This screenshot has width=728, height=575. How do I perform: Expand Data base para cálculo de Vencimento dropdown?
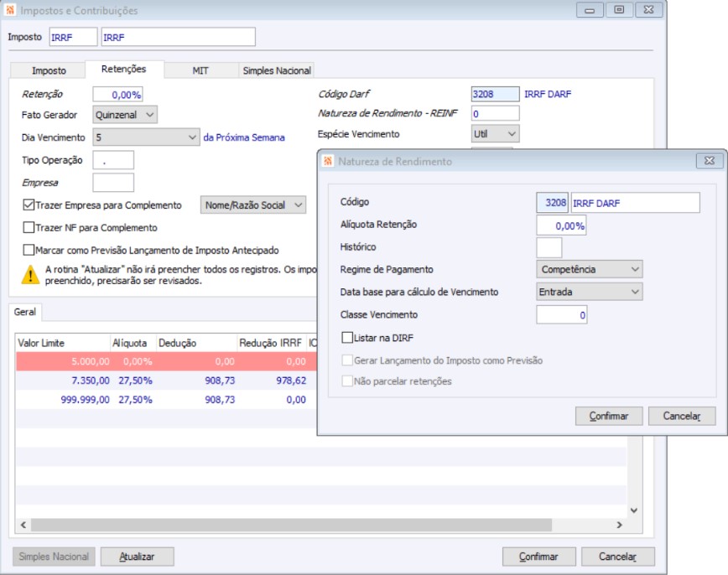point(589,292)
